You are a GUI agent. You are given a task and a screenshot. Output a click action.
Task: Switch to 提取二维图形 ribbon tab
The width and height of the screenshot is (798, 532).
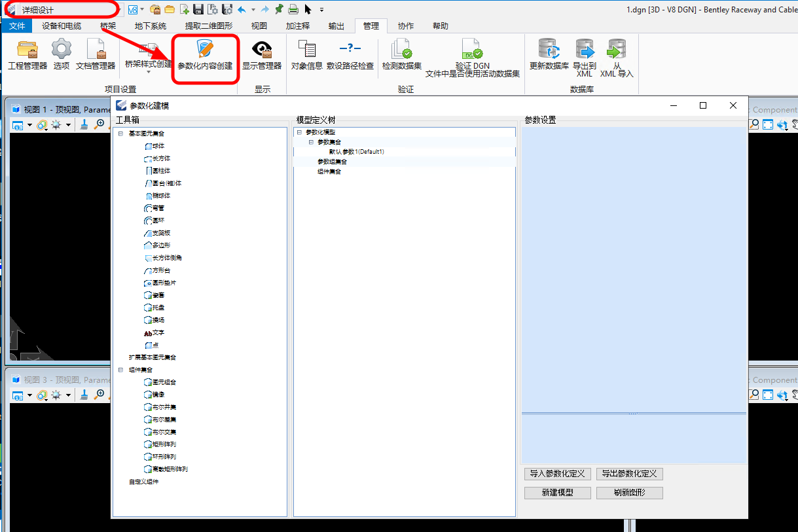click(209, 26)
